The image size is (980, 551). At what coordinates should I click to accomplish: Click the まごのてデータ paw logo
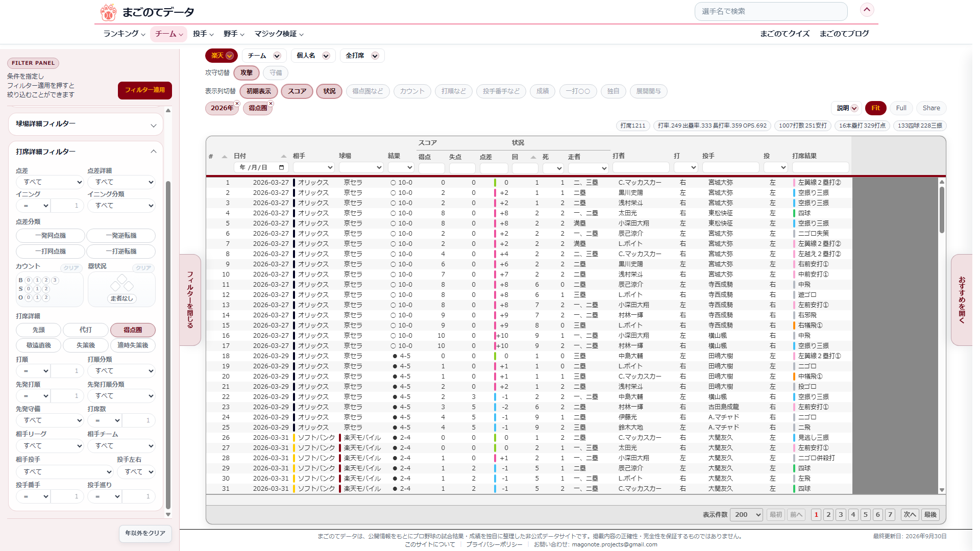click(108, 12)
